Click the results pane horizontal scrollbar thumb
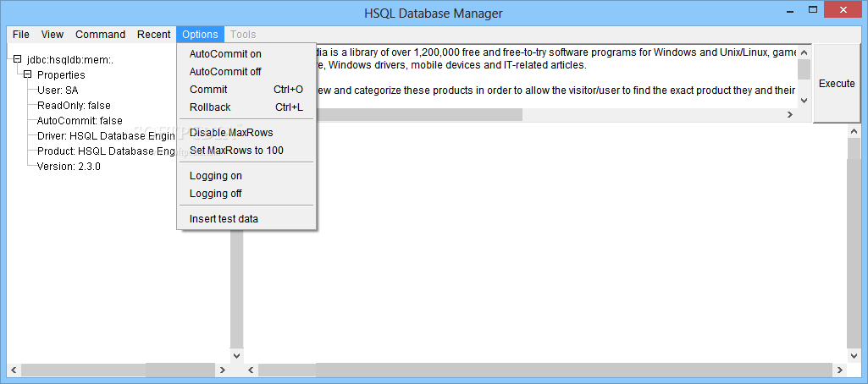 [287, 370]
